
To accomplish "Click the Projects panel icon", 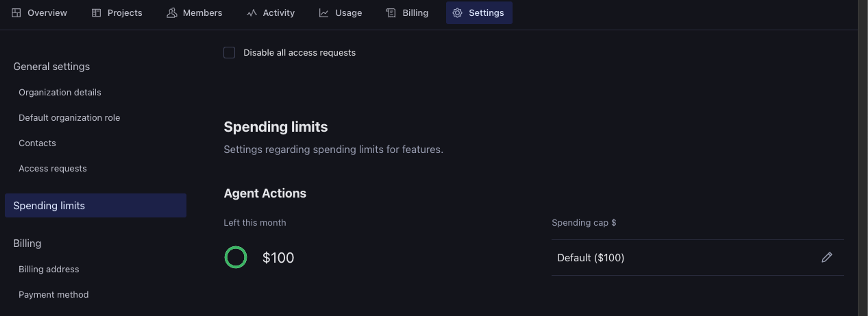I will pos(96,13).
